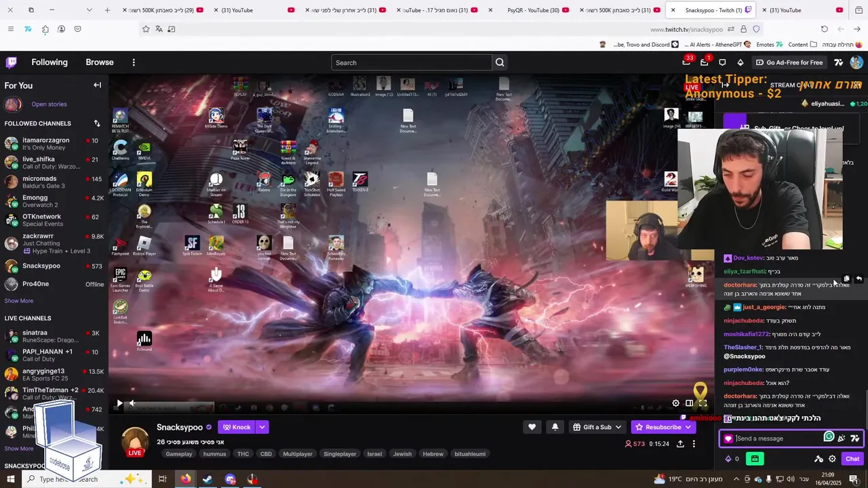Open Gift a Sub dropdown

(x=597, y=427)
